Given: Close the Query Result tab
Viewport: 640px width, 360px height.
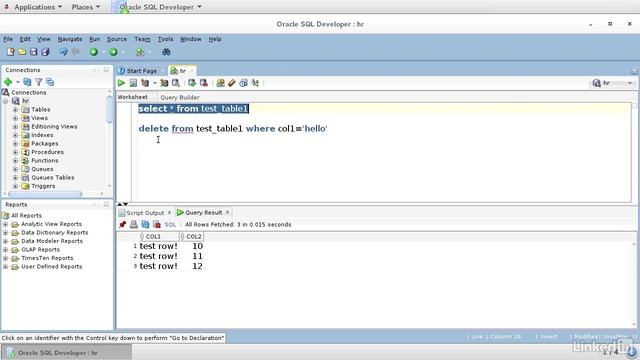Looking at the screenshot, I should (227, 212).
